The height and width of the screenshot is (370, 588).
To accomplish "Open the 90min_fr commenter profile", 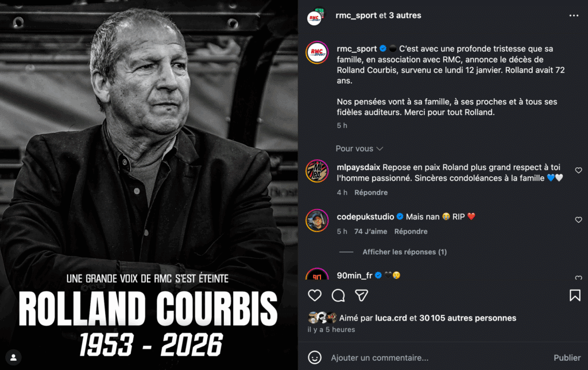I will (354, 275).
